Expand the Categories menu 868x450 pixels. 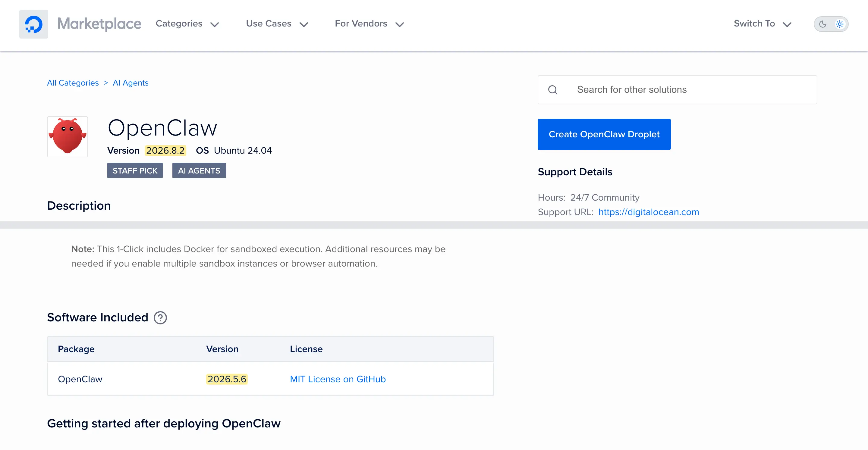click(187, 23)
